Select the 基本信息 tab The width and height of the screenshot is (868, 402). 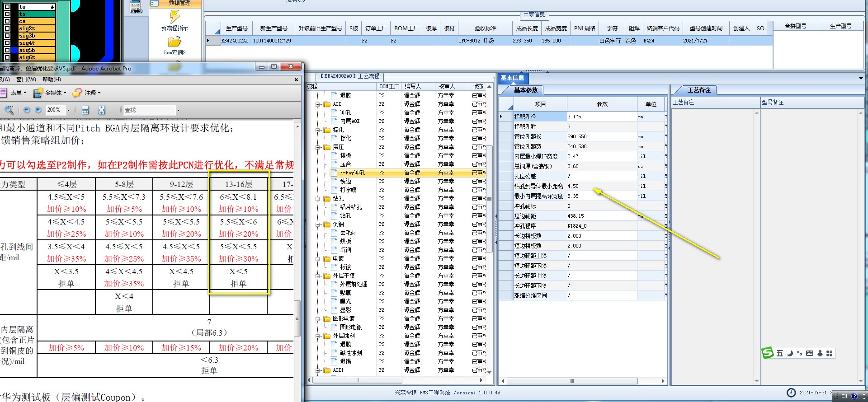512,78
